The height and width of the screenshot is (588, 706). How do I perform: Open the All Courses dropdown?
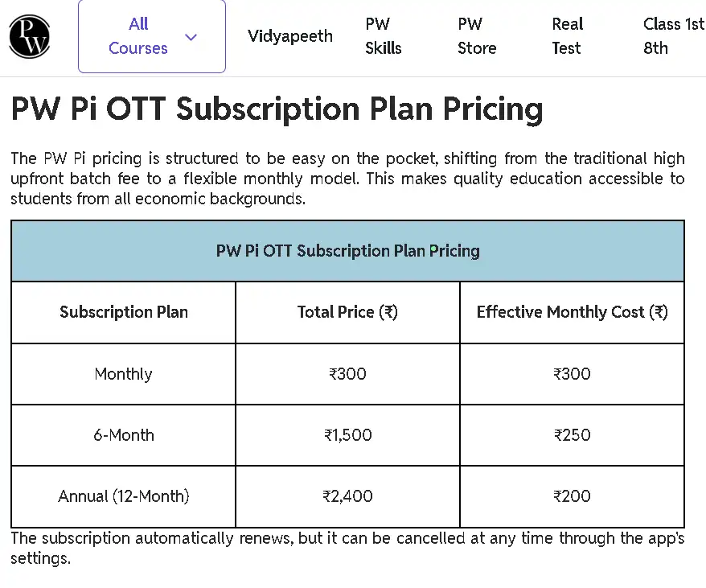[x=139, y=36]
